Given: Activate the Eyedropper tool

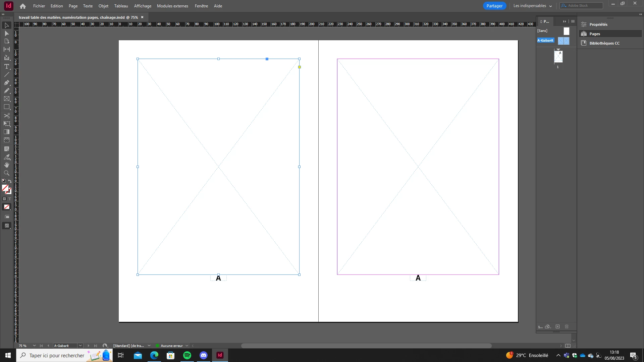Looking at the screenshot, I should (x=7, y=157).
